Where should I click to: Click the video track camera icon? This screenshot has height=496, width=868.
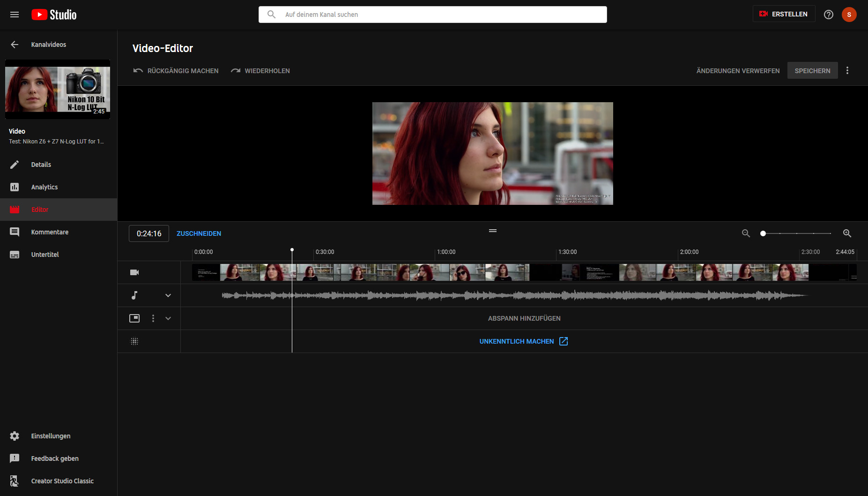pos(134,272)
